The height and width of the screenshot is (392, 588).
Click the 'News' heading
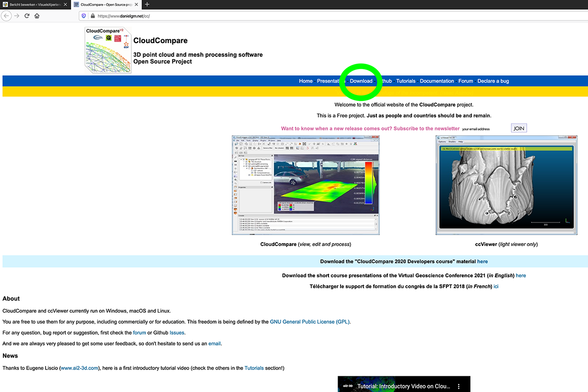coord(10,356)
